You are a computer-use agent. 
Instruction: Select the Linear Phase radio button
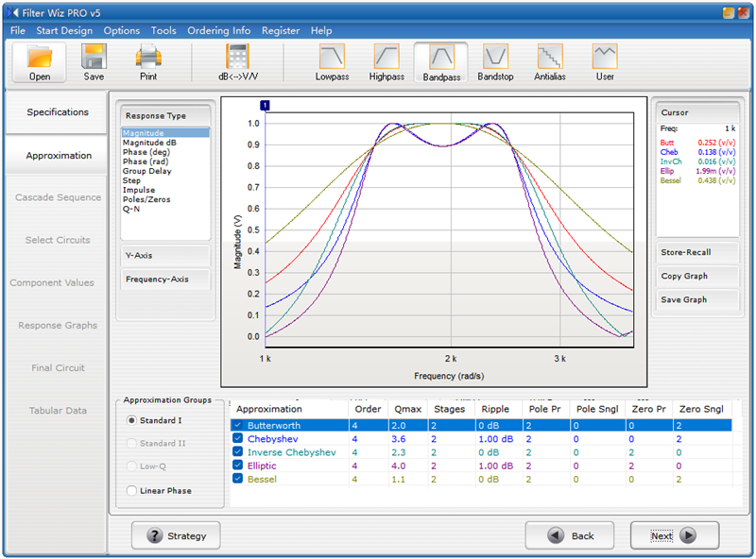(131, 491)
